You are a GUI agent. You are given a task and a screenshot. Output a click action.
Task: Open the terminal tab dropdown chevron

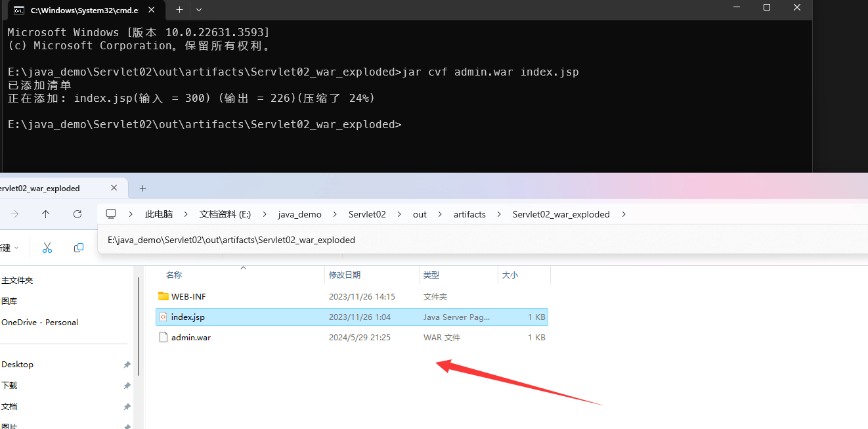199,10
